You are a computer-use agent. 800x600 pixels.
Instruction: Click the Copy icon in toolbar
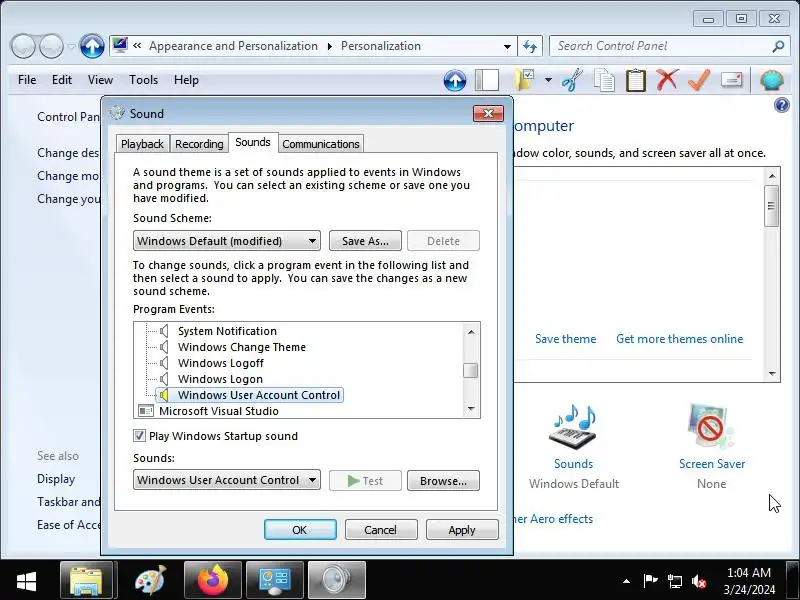[604, 80]
